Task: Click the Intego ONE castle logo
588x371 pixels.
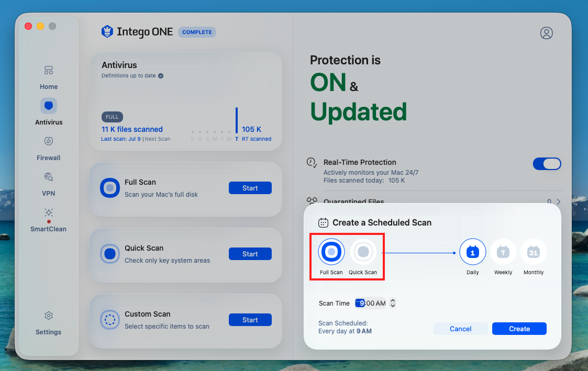Action: point(107,32)
